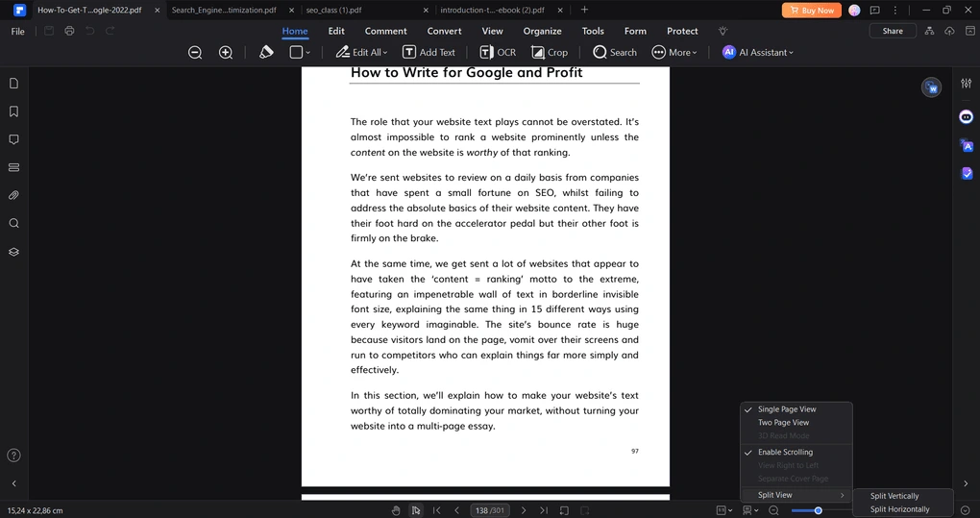The width and height of the screenshot is (980, 518).
Task: Open the Layers panel in left sidebar
Action: click(x=13, y=252)
